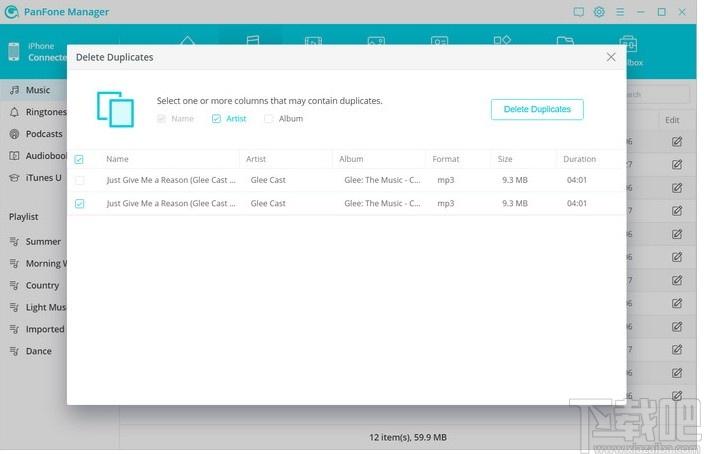
Task: Toggle the disabled Name column checkbox
Action: point(161,119)
